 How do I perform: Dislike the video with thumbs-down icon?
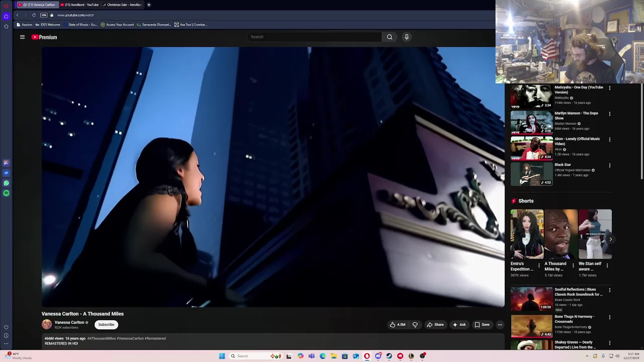click(x=415, y=325)
